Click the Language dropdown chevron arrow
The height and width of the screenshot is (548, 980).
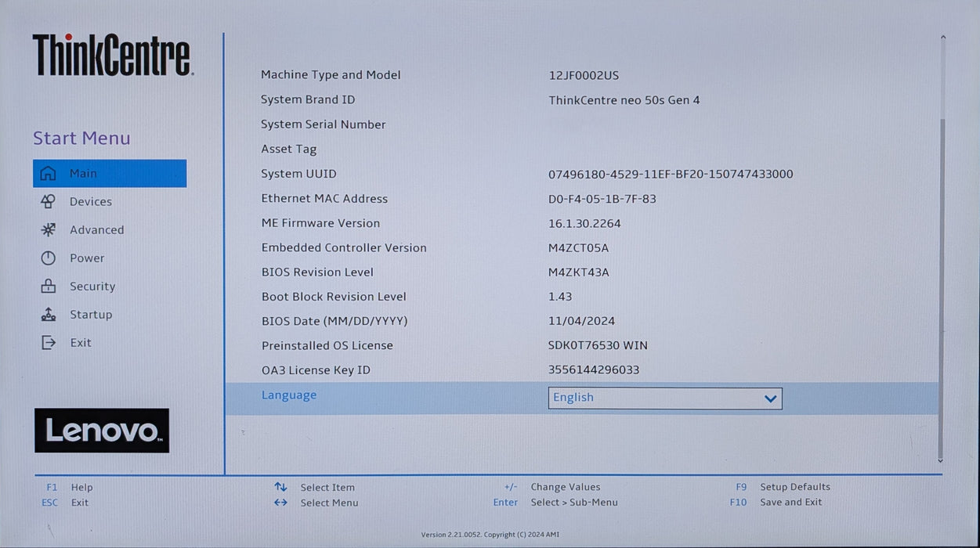click(x=770, y=398)
